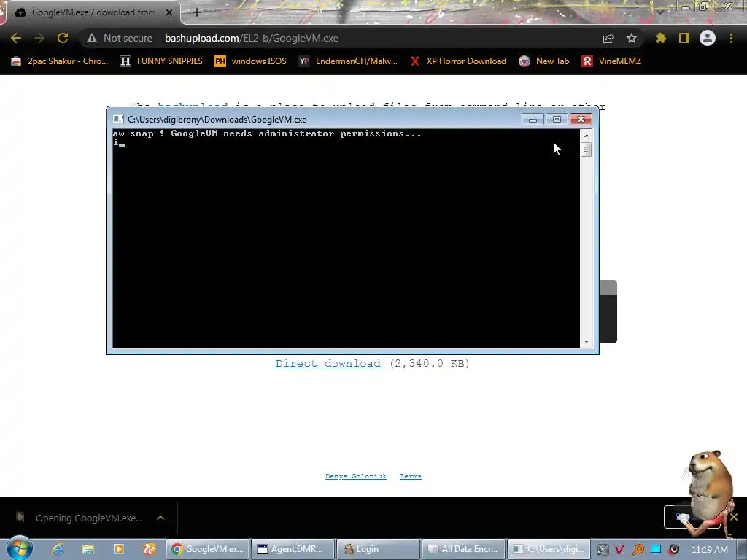Maximize the GoogleVM.exe console window

(557, 119)
